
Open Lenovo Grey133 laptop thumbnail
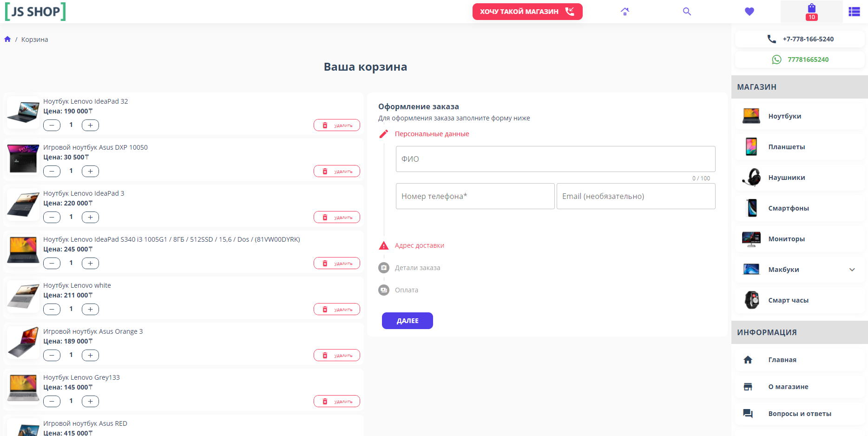tap(23, 389)
